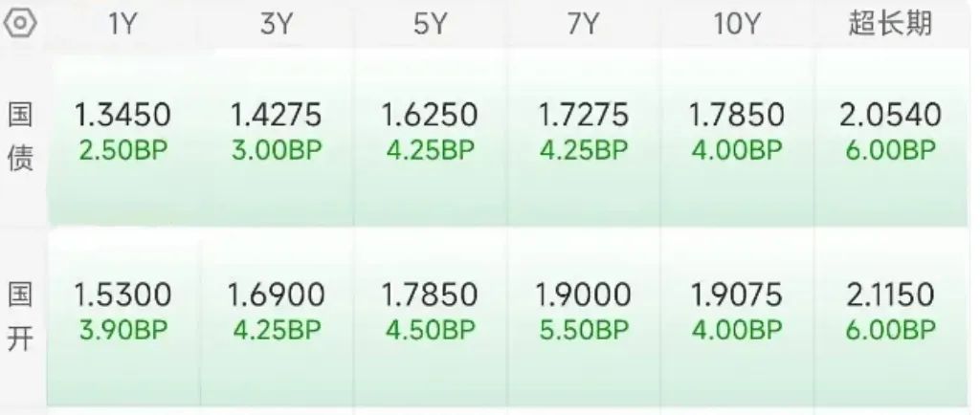This screenshot has width=980, height=415.
Task: Switch to the 5Y column header
Action: point(430,25)
